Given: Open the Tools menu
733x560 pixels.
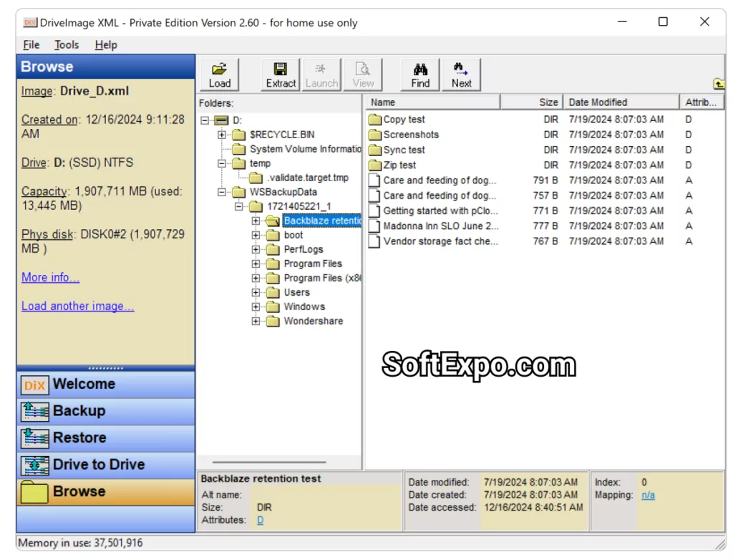Looking at the screenshot, I should 67,44.
